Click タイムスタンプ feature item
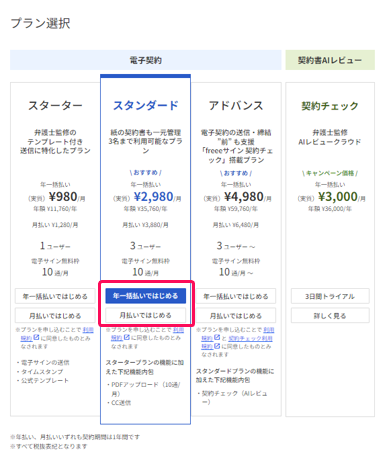The height and width of the screenshot is (456, 391). click(x=42, y=371)
